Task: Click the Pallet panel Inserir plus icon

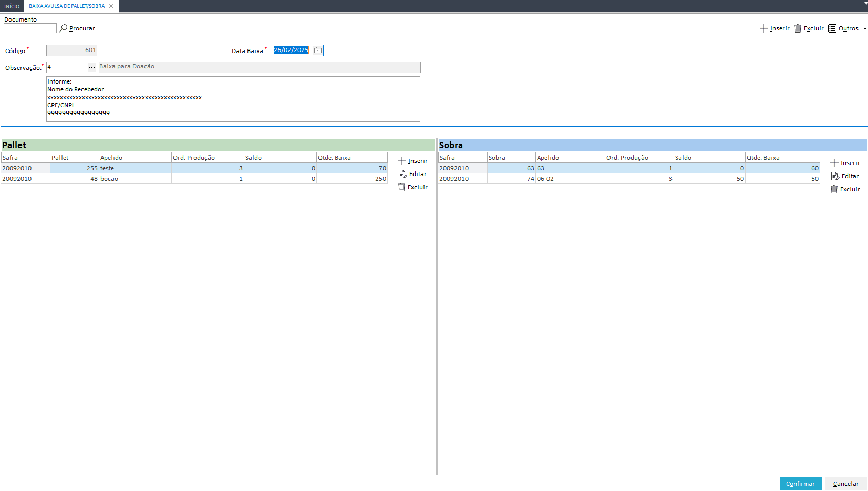Action: 402,161
